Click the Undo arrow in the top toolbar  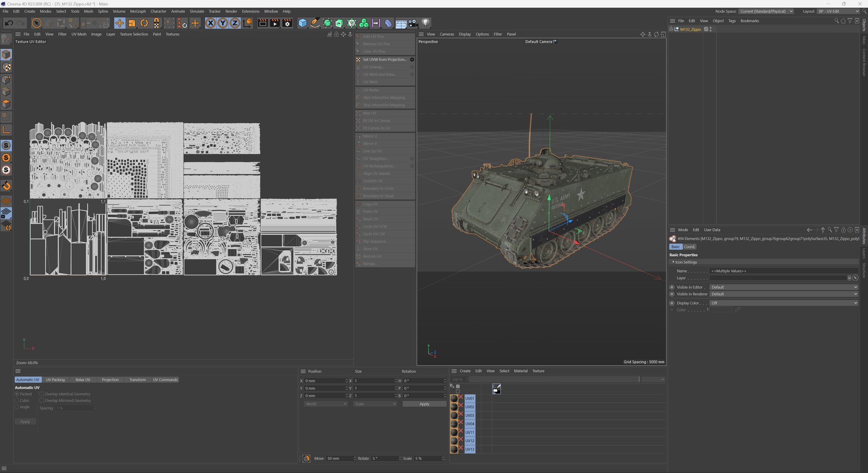click(9, 23)
